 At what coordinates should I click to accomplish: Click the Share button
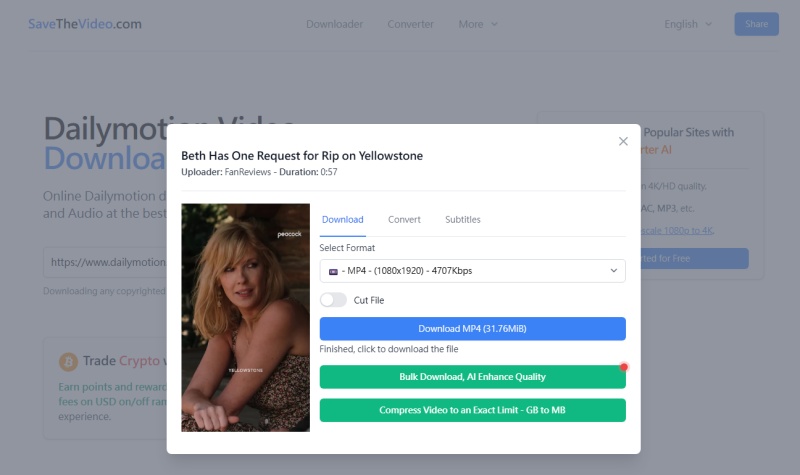[756, 24]
